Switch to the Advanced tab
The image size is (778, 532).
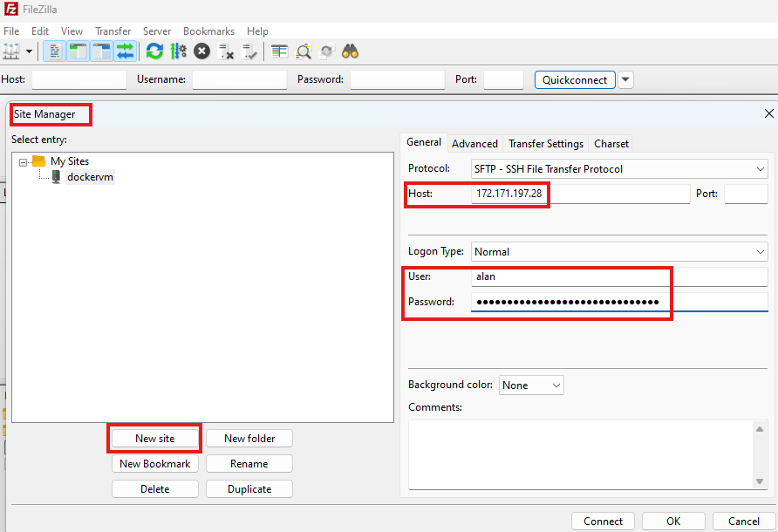474,143
